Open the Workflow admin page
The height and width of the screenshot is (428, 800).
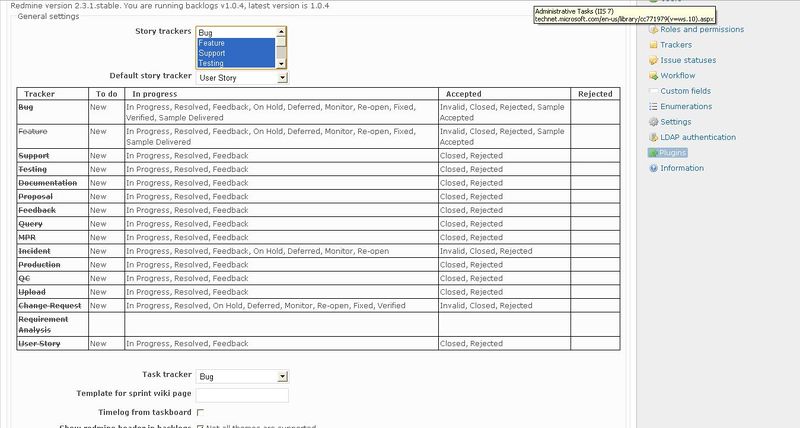click(x=678, y=75)
